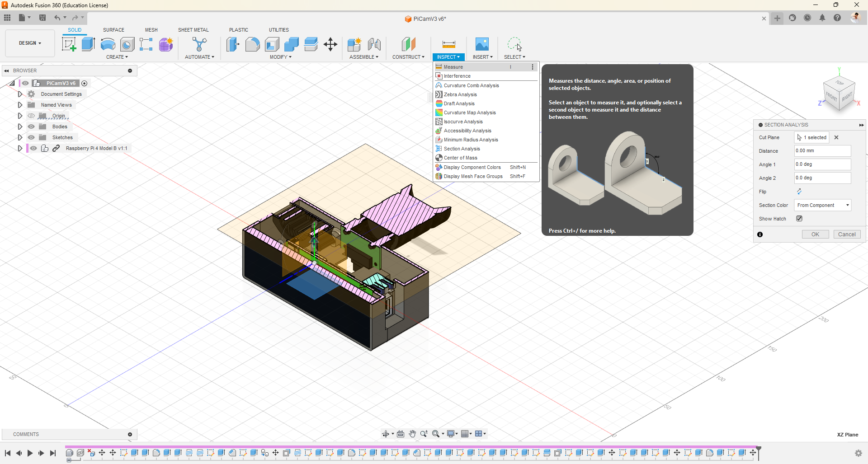Open the notifications bell icon

pyautogui.click(x=822, y=18)
